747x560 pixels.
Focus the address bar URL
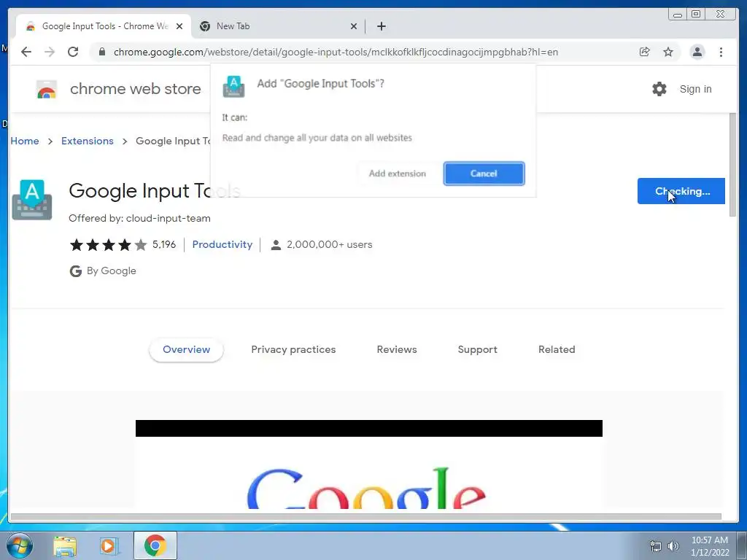point(336,52)
